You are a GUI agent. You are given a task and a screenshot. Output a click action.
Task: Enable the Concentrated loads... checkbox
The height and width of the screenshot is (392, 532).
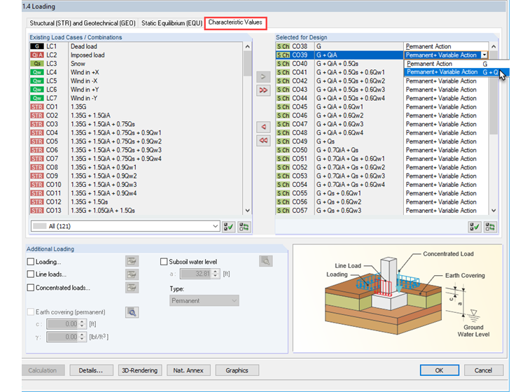[31, 288]
